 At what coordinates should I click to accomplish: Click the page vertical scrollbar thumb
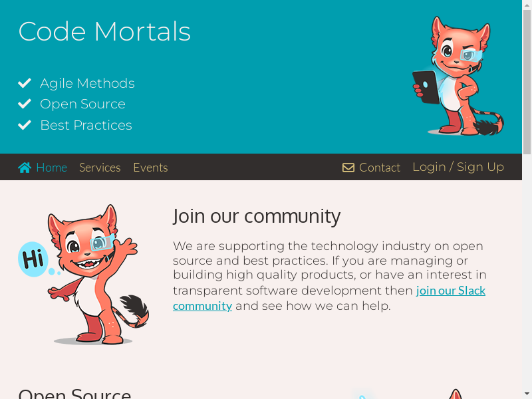click(x=527, y=81)
